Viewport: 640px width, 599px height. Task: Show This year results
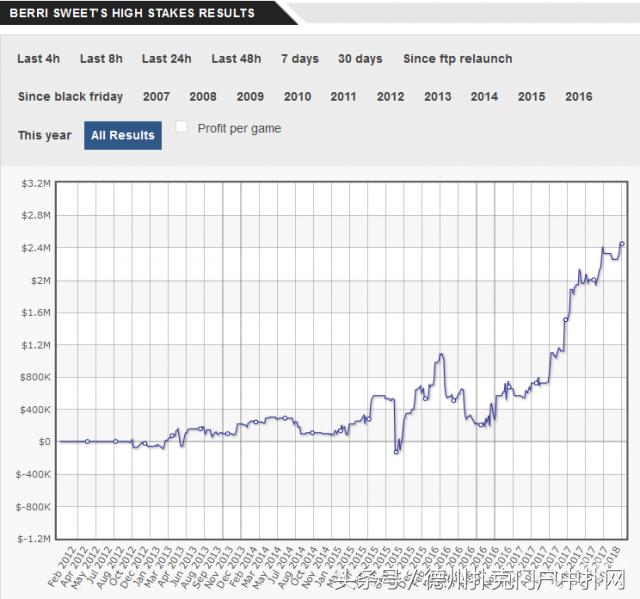(x=44, y=135)
